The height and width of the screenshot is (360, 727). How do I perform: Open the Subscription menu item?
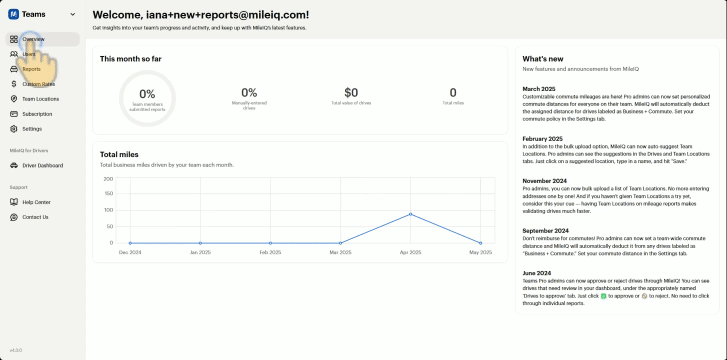(x=43, y=114)
